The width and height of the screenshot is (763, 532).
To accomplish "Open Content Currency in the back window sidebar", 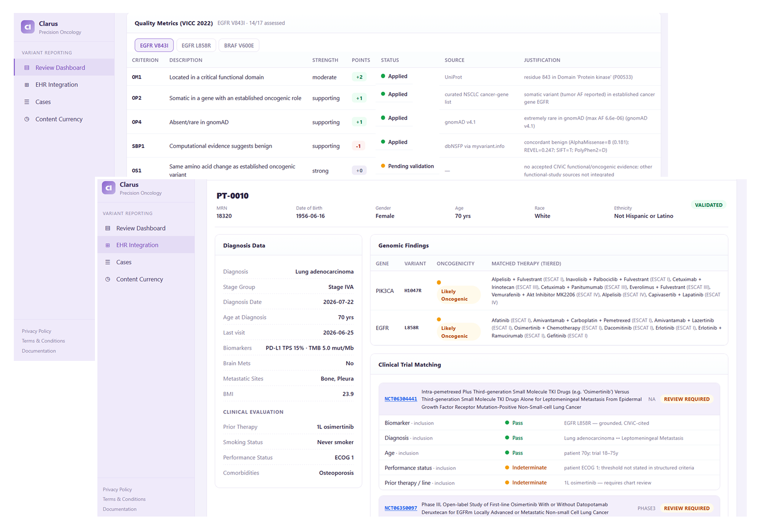I will (x=64, y=119).
